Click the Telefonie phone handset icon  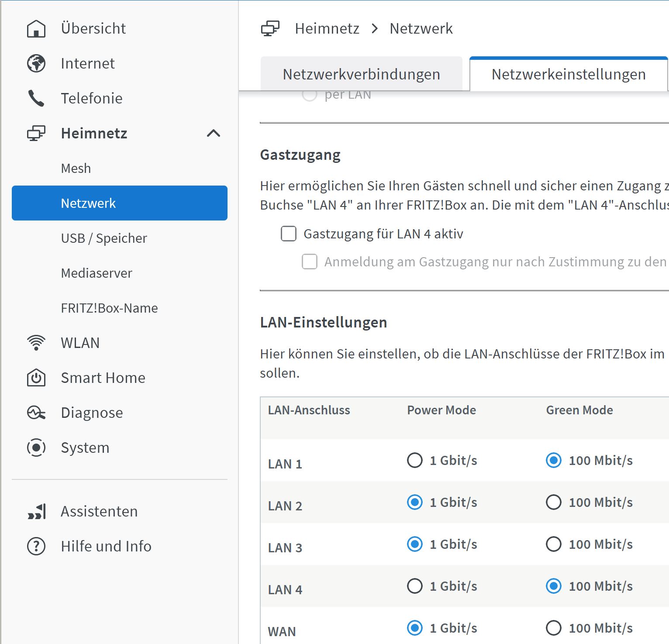pyautogui.click(x=36, y=99)
